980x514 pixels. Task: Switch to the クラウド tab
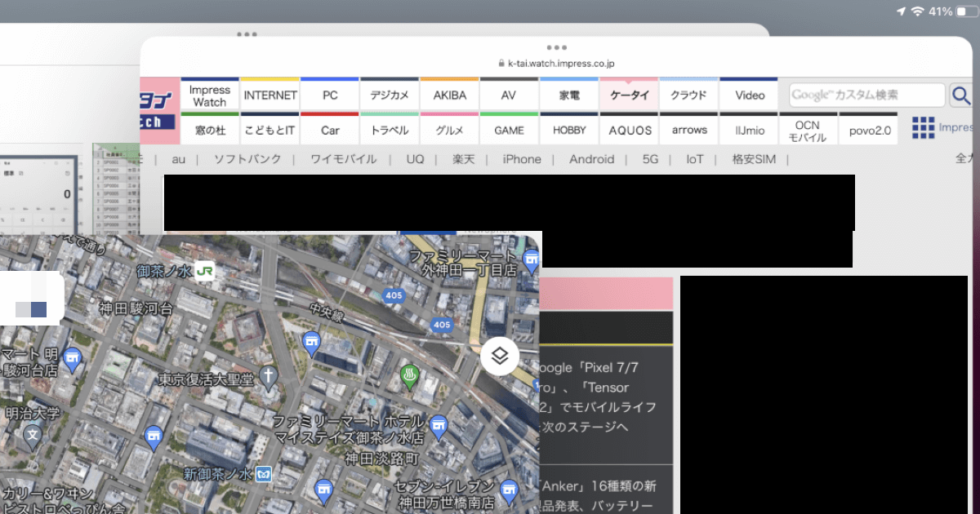[x=688, y=95]
